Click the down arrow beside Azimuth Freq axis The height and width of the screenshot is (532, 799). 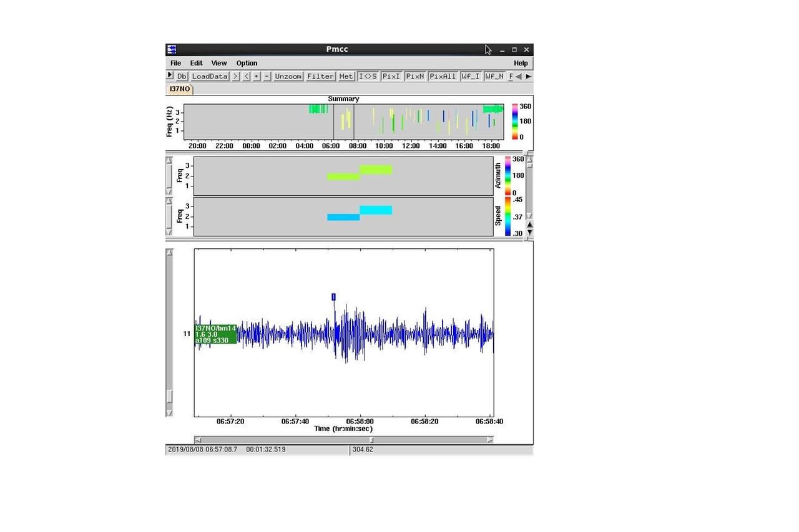[169, 191]
